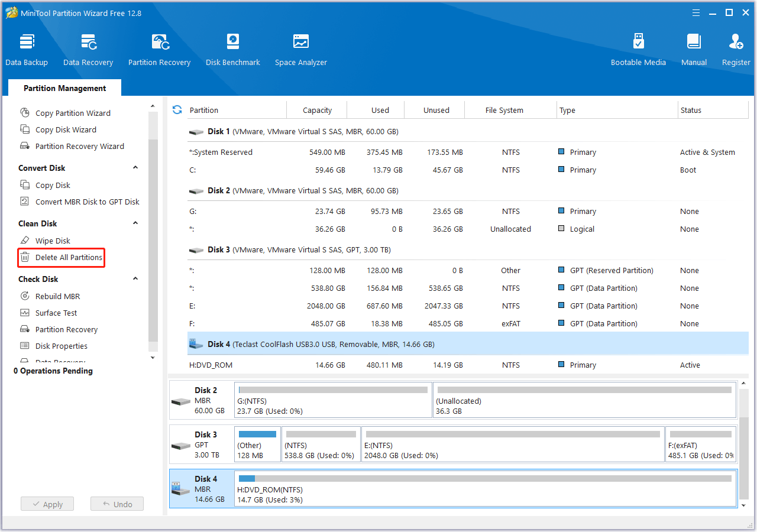Select the 128.00 MB Other partition row
The height and width of the screenshot is (532, 757).
click(468, 270)
